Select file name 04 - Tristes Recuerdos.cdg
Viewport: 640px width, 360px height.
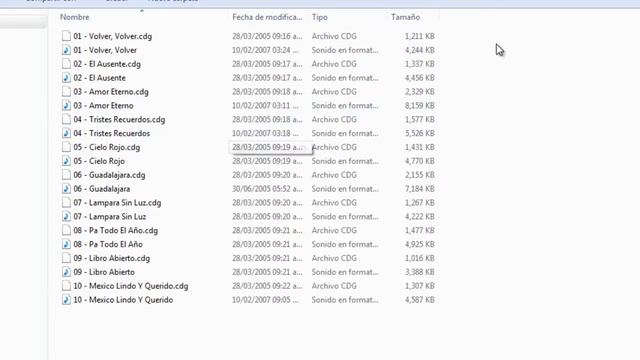coord(119,120)
